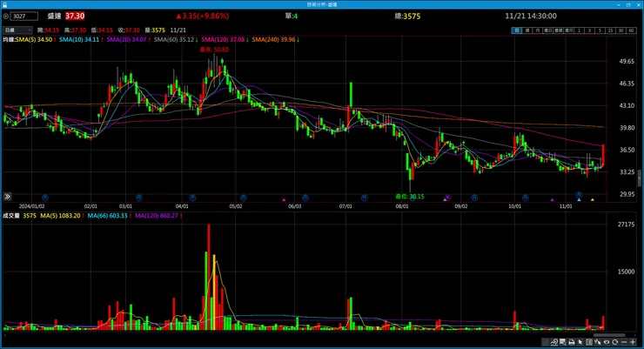644x349 pixels.
Task: Switch chart to 30-minute interval
Action: pyautogui.click(x=621, y=30)
